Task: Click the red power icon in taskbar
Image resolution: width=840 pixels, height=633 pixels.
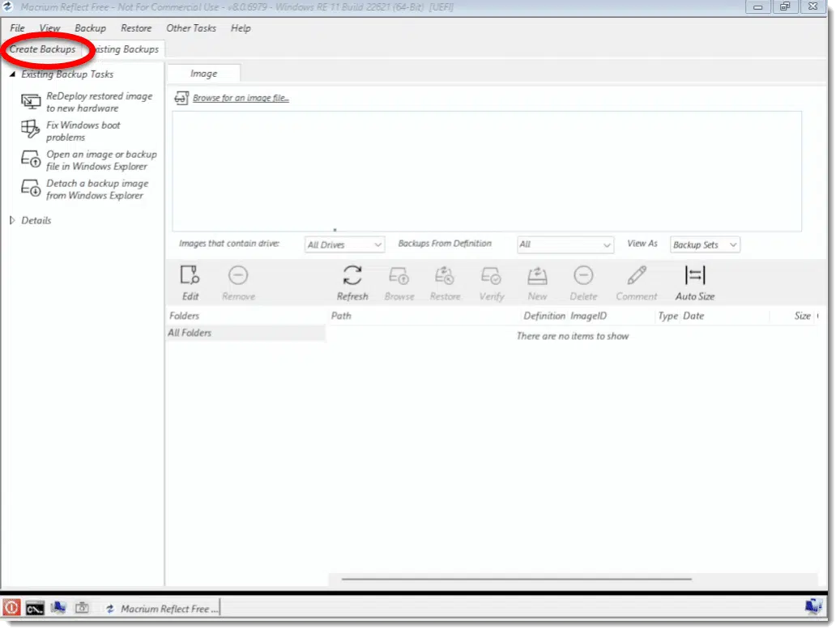Action: 11,608
